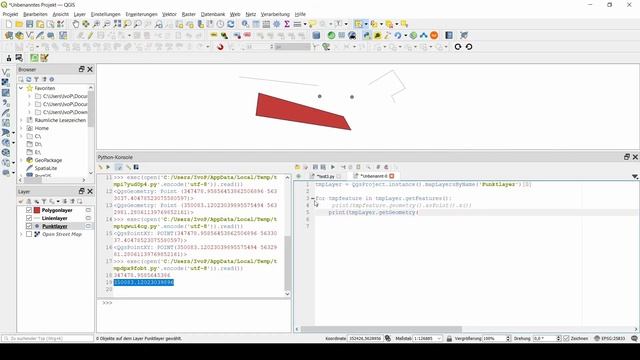Toggle the scale lock icon in the status bar

point(449,338)
